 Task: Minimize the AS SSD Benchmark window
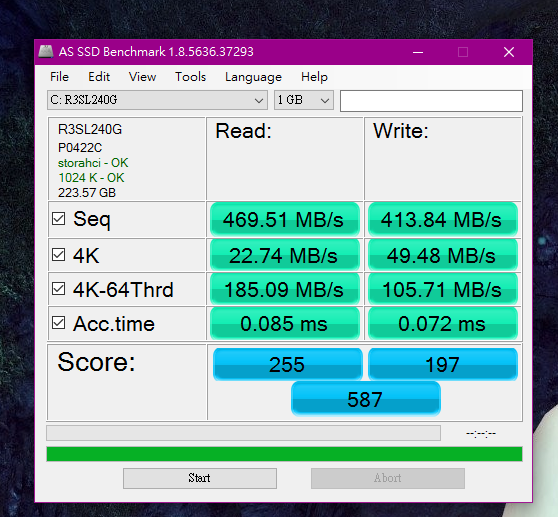418,52
